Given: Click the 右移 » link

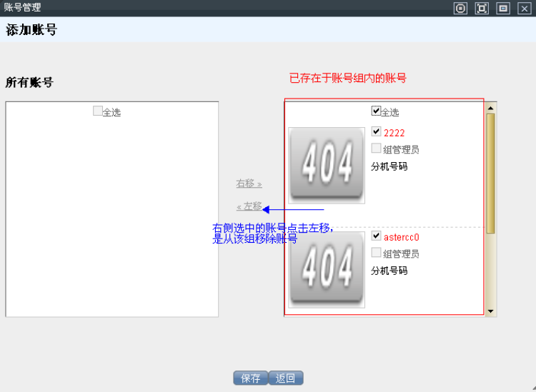Looking at the screenshot, I should [x=249, y=184].
